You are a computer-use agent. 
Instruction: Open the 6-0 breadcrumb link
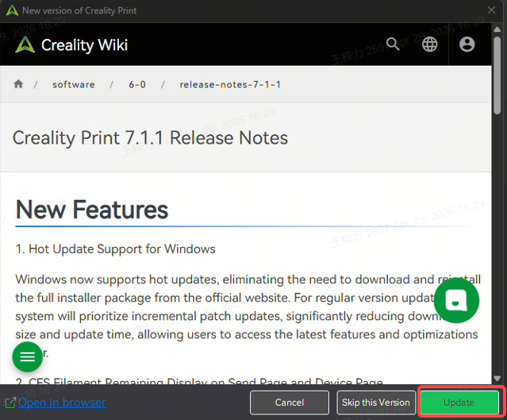(x=137, y=84)
